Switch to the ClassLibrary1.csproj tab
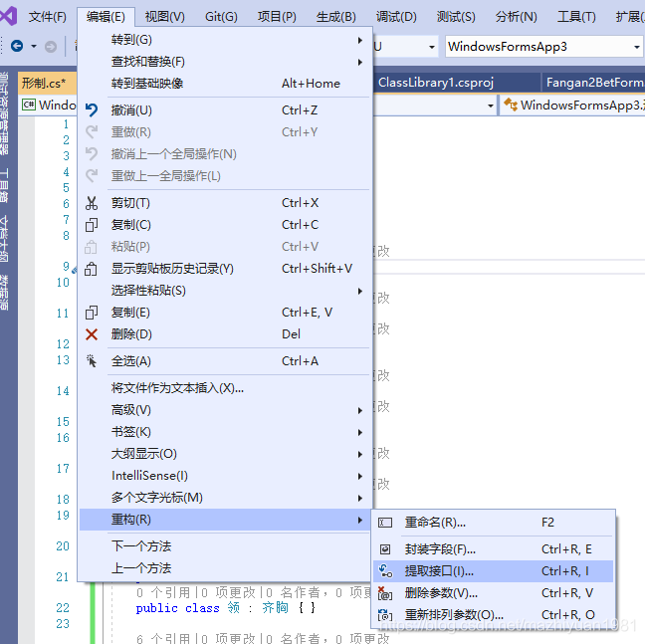The image size is (645, 644). (x=435, y=83)
